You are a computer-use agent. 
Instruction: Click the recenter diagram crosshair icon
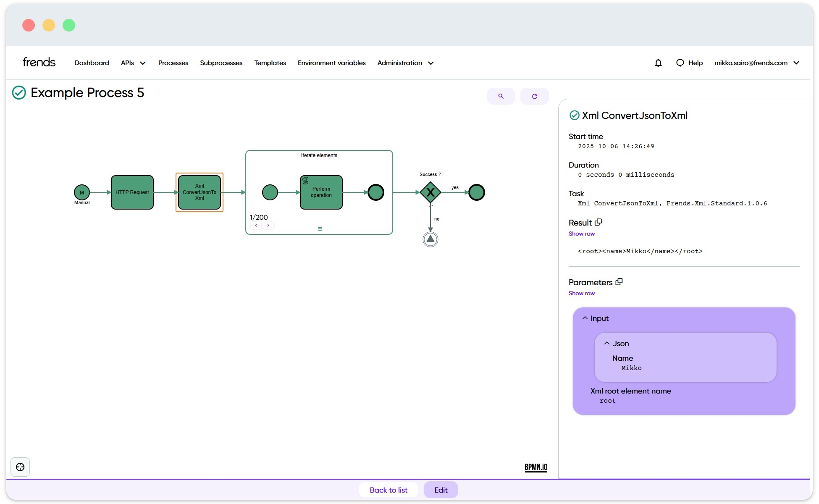[20, 467]
